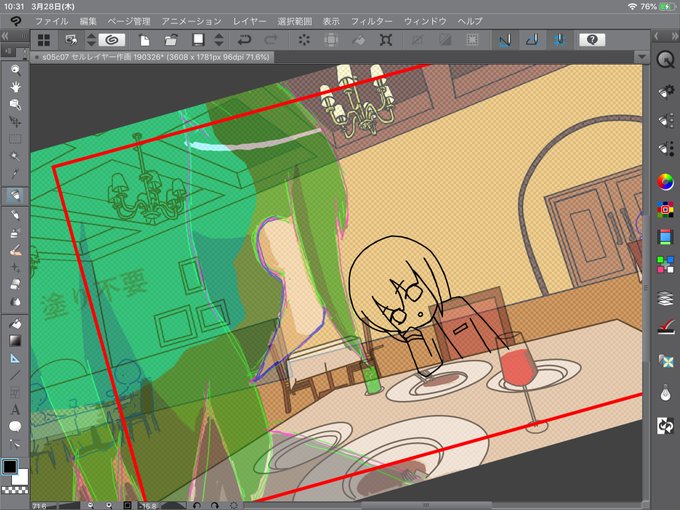
Task: Open the レイヤー menu
Action: pyautogui.click(x=249, y=21)
